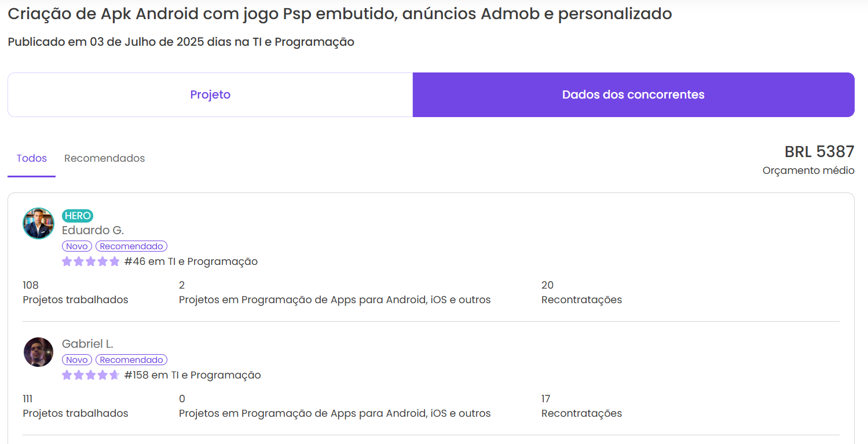Click Eduardo's #46 em TI e Programação ranking
Screen dimensions: 868x444
click(x=191, y=261)
